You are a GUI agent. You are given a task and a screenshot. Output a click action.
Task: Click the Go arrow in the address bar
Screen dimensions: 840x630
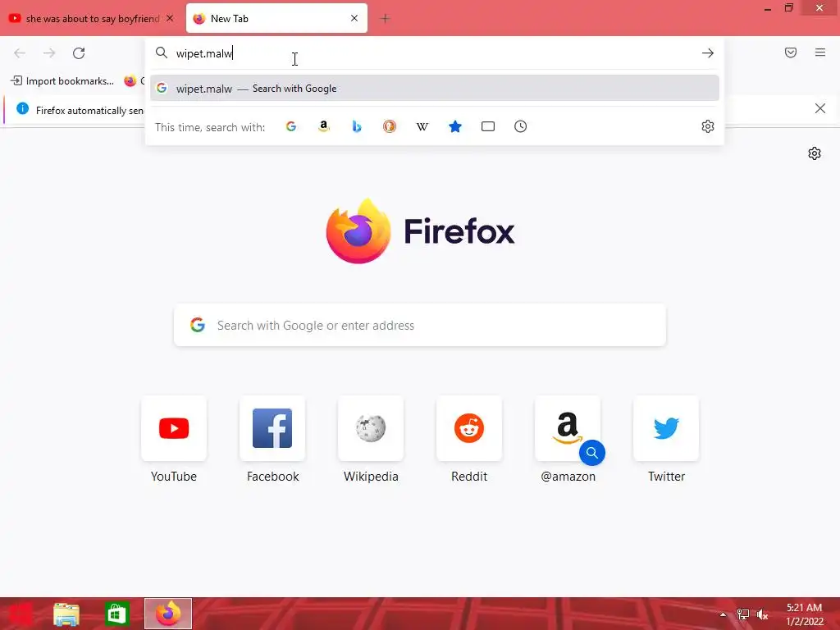(708, 53)
